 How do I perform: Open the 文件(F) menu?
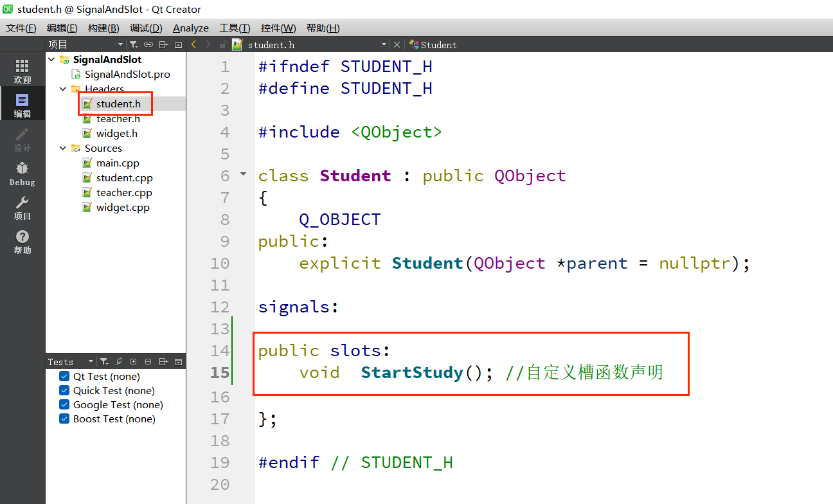point(21,28)
